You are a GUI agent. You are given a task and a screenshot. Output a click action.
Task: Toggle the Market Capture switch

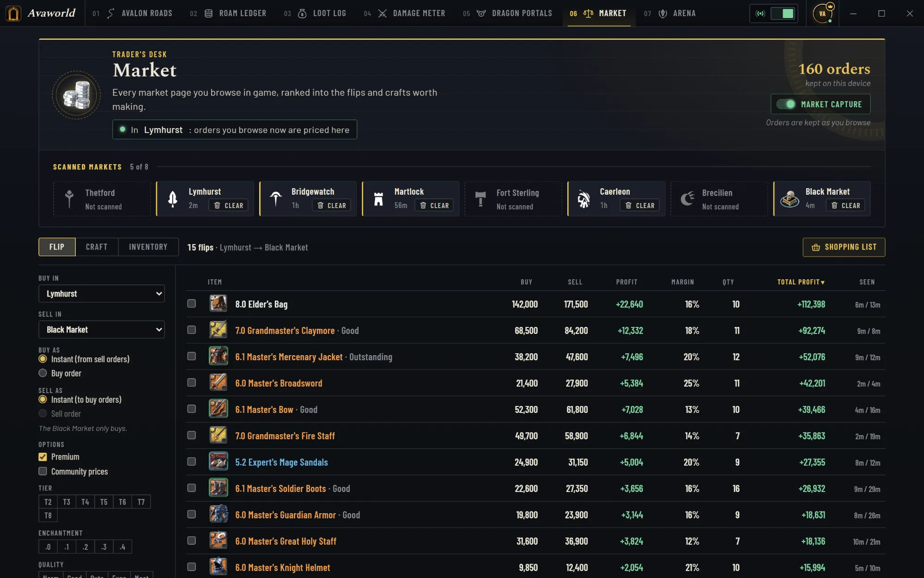point(786,105)
